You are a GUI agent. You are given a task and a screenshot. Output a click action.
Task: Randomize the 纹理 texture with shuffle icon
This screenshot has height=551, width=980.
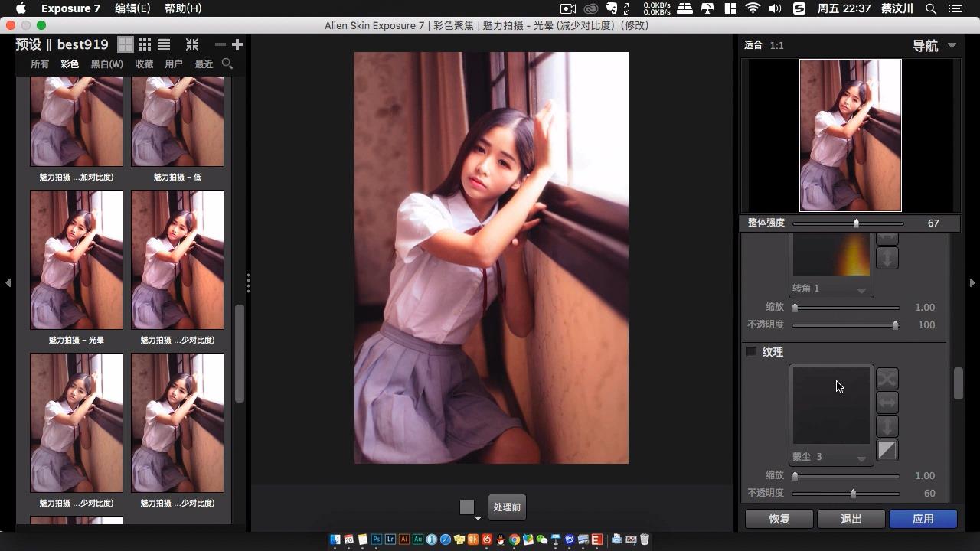(x=887, y=378)
